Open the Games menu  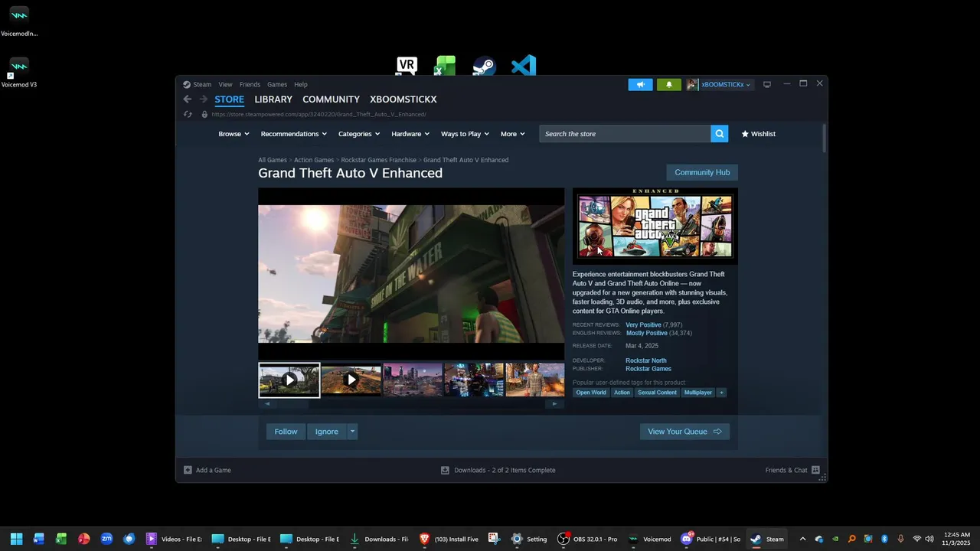point(277,84)
